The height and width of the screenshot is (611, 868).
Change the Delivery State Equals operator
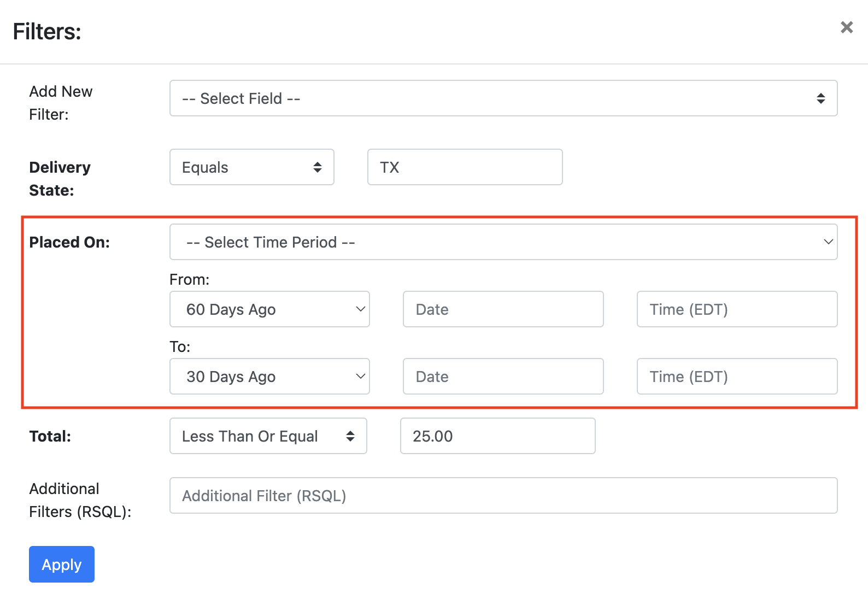pos(252,167)
